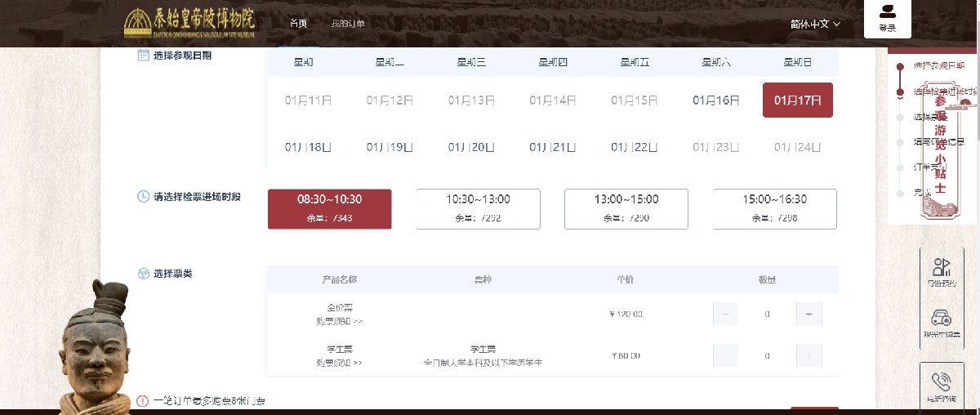Select the 13:00~15:00 entry time slot

click(x=626, y=208)
